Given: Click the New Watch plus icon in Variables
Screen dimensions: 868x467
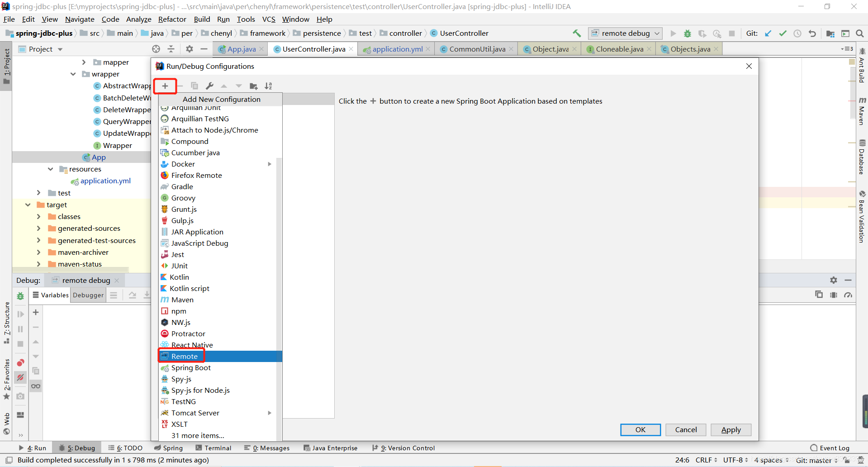Looking at the screenshot, I should (36, 312).
